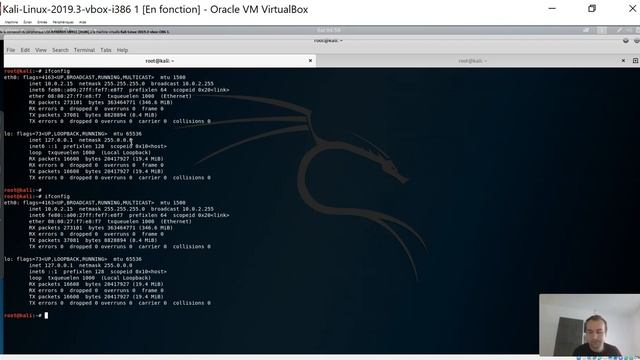
Task: Click 'lo: flags=73' line in the upper output
Action: coord(73,134)
